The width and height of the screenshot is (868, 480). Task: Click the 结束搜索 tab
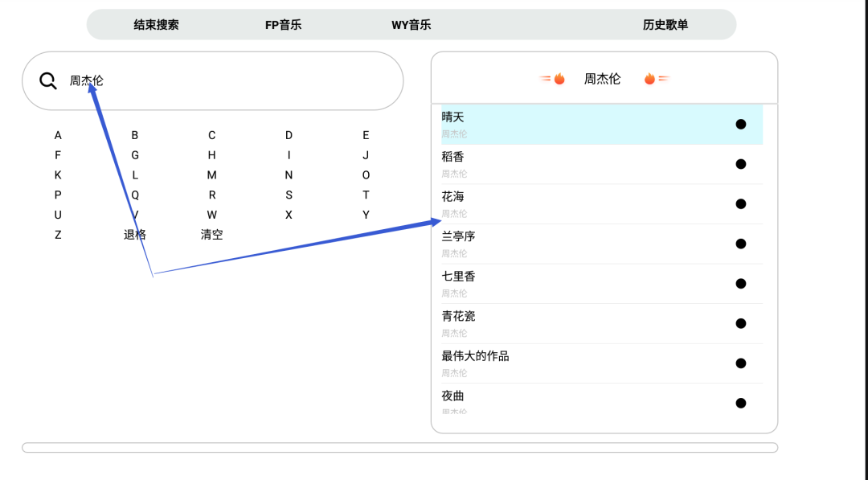tap(156, 25)
